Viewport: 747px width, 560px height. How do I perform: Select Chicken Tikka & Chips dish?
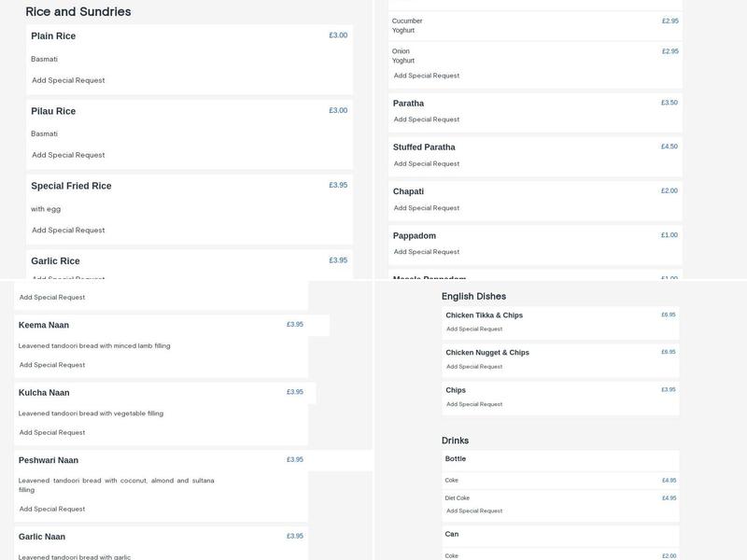484,315
